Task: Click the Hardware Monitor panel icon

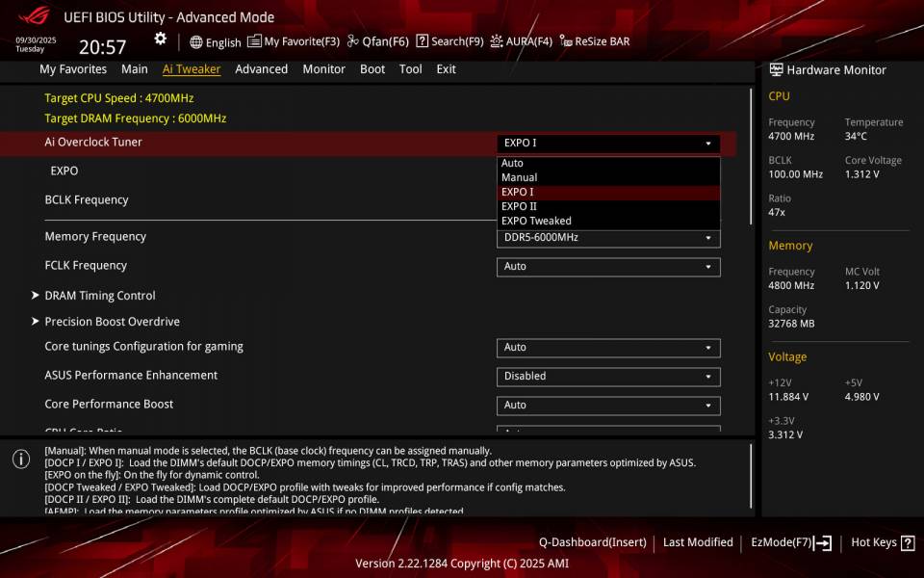Action: (x=776, y=69)
